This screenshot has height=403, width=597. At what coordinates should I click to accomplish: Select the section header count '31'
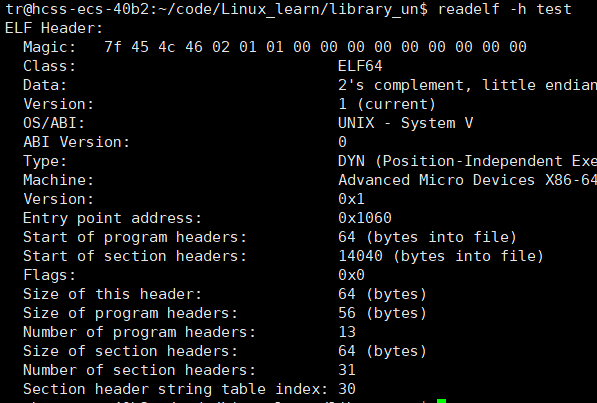click(x=347, y=371)
